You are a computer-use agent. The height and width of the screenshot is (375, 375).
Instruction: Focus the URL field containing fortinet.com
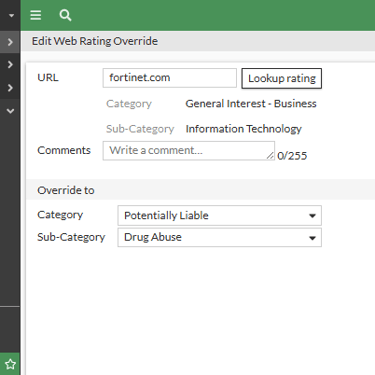(170, 78)
